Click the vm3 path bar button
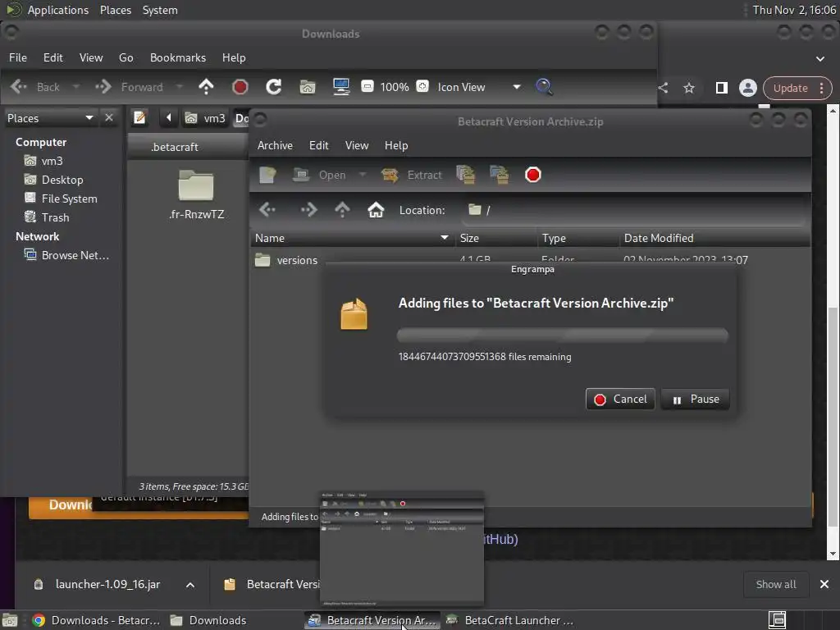Viewport: 840px width, 630px height. click(x=205, y=118)
